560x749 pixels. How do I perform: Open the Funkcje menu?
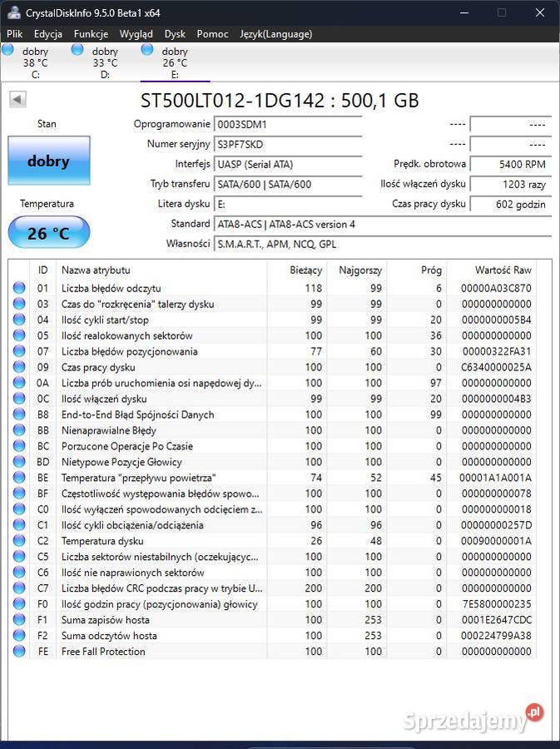(x=91, y=34)
